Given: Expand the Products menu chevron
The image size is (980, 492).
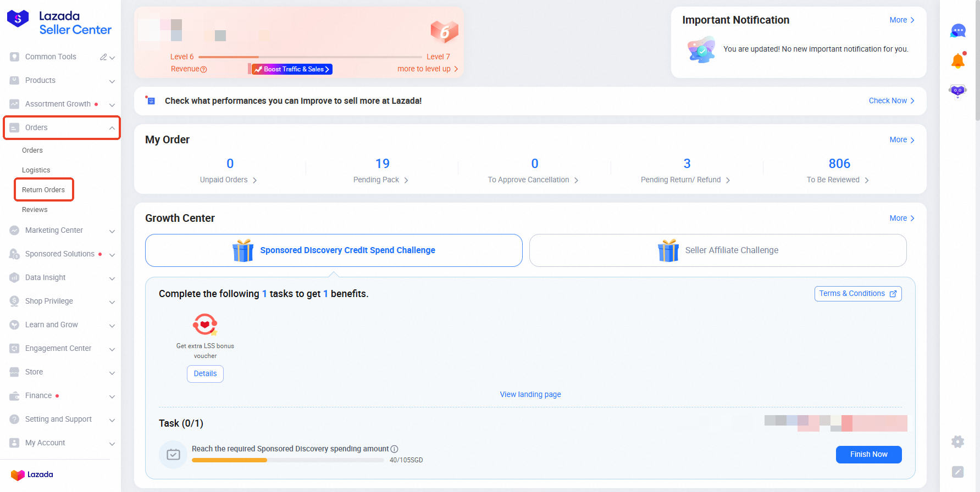Looking at the screenshot, I should pos(112,81).
